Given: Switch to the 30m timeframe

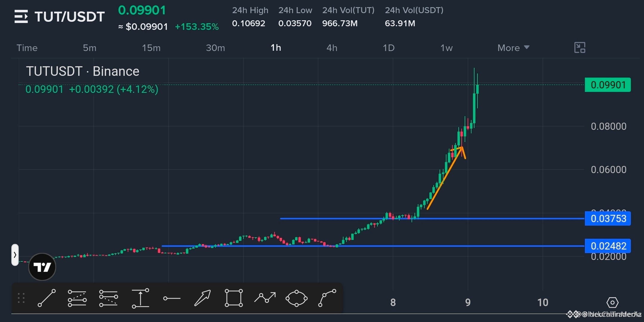Looking at the screenshot, I should click(215, 48).
